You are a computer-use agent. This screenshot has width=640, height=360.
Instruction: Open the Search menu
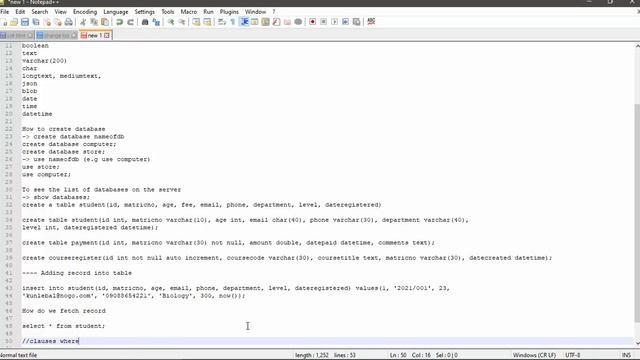(40, 12)
